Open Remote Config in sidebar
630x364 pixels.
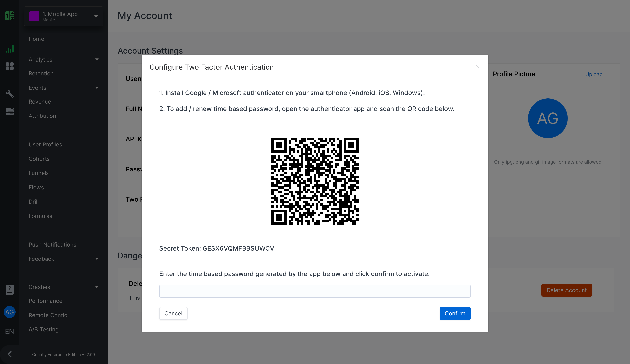[48, 315]
